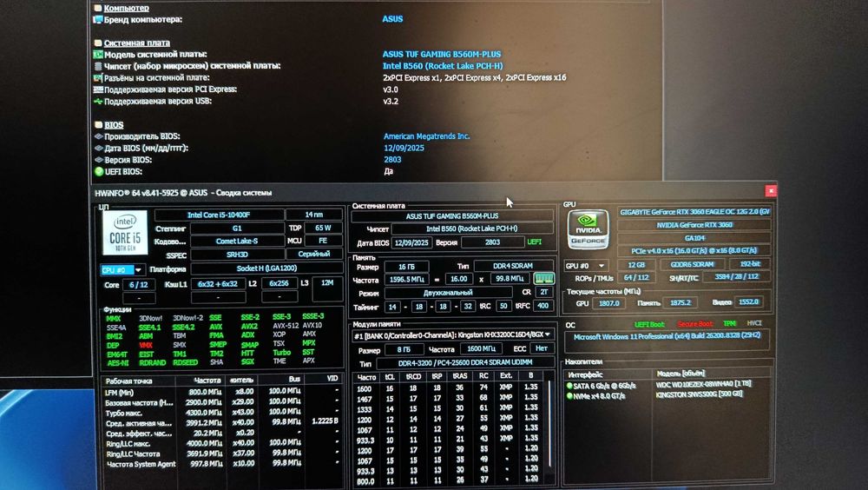Image resolution: width=868 pixels, height=490 pixels.
Task: Click the PCIe v4.0 x16 bus field
Action: coord(694,251)
